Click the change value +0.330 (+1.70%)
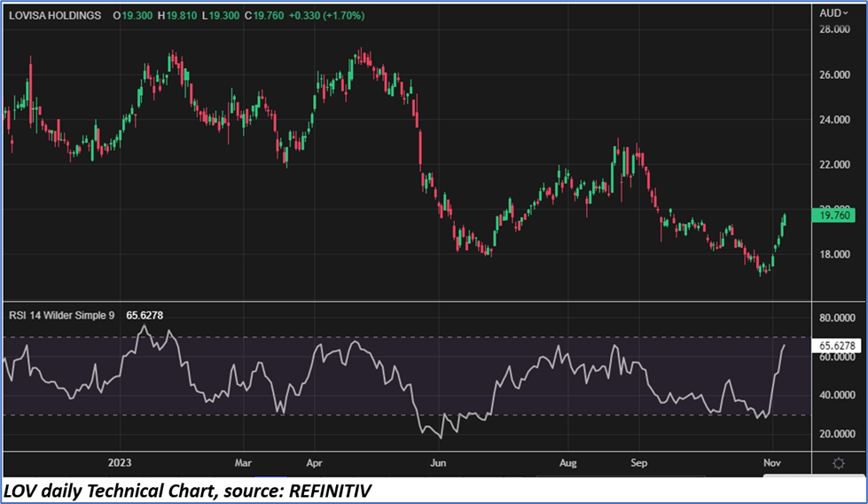Screen dimensions: 868x504 [x=326, y=15]
